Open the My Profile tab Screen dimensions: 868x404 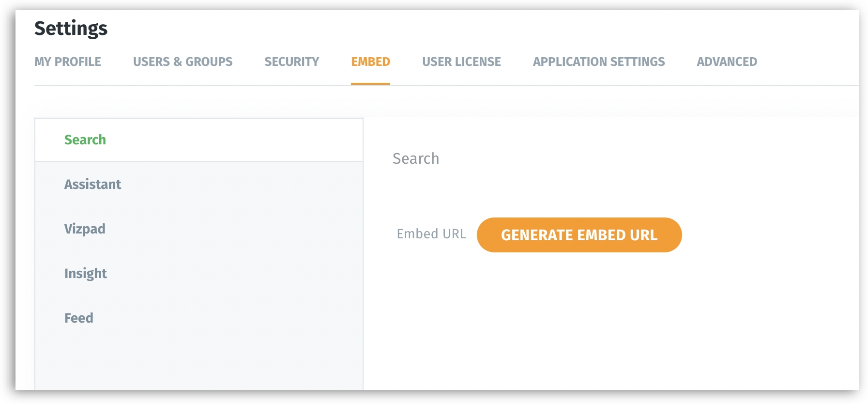point(68,62)
